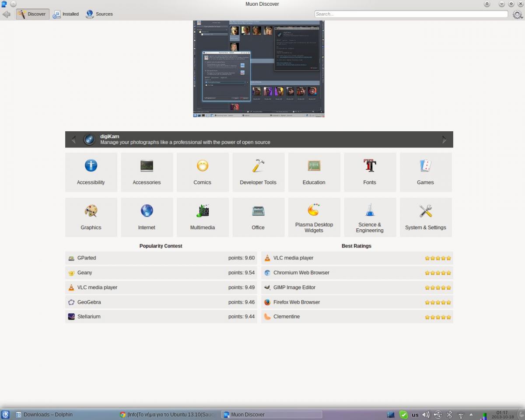Open the Developer Tools category
This screenshot has width=525, height=420.
pos(258,172)
